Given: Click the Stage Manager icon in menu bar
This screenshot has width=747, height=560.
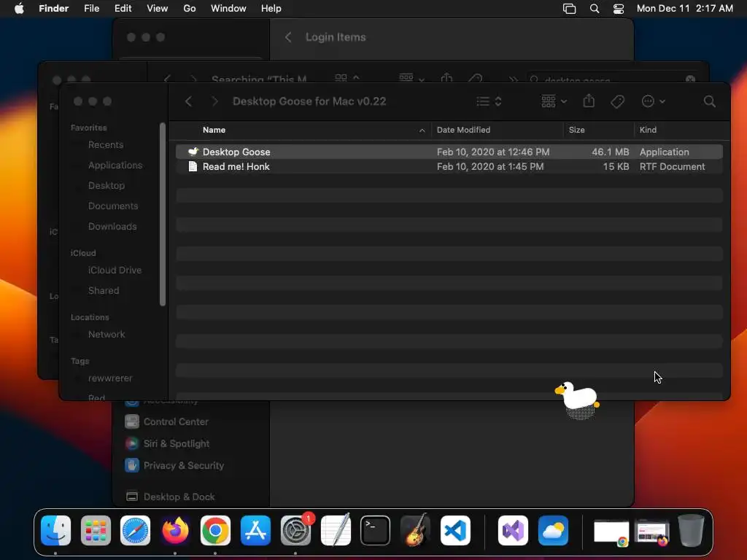Looking at the screenshot, I should point(569,9).
